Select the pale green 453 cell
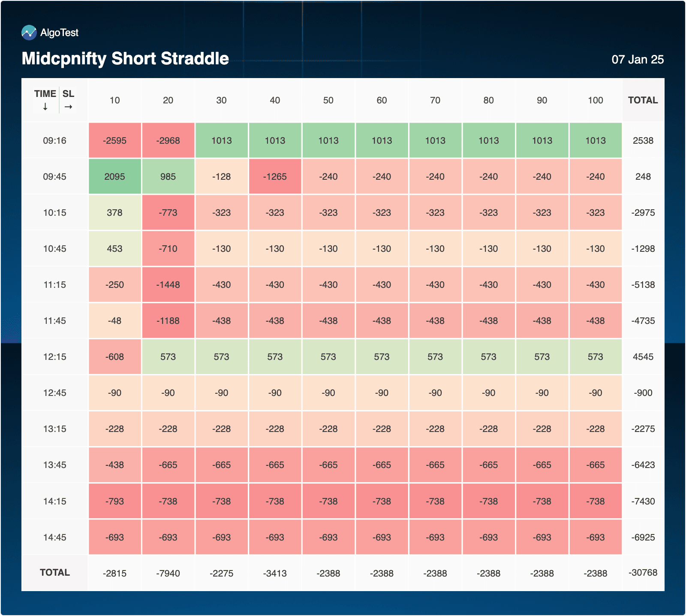Image resolution: width=686 pixels, height=616 pixels. 114,249
